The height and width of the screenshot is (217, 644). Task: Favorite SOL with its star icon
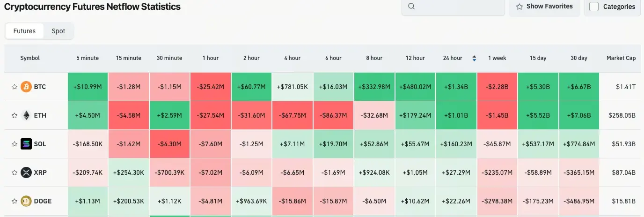point(15,144)
